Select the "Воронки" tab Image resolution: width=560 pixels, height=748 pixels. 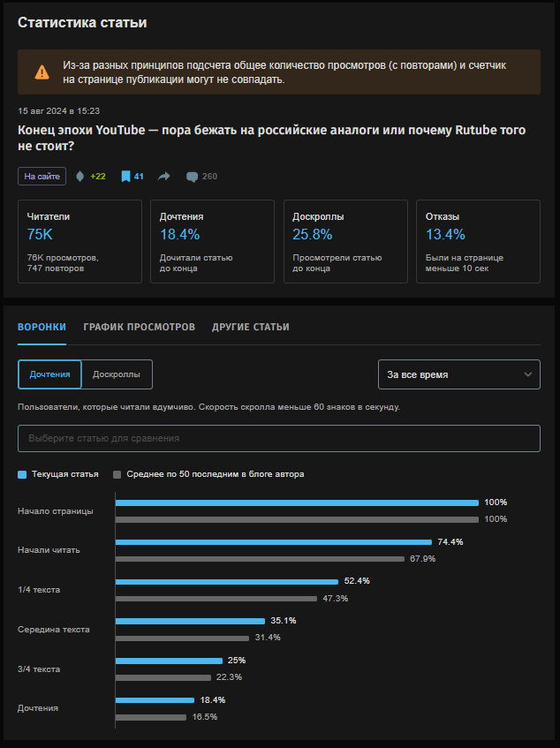[42, 327]
